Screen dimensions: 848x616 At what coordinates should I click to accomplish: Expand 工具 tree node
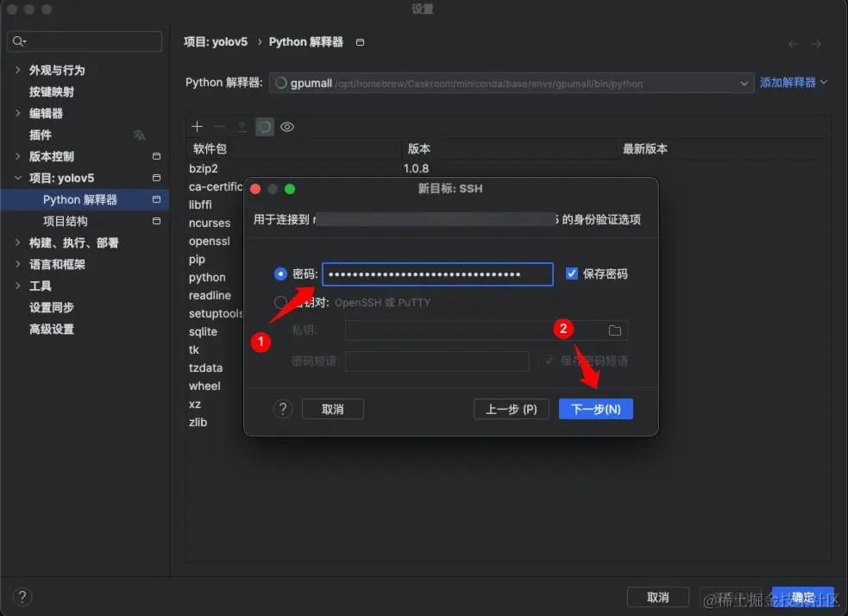point(18,286)
